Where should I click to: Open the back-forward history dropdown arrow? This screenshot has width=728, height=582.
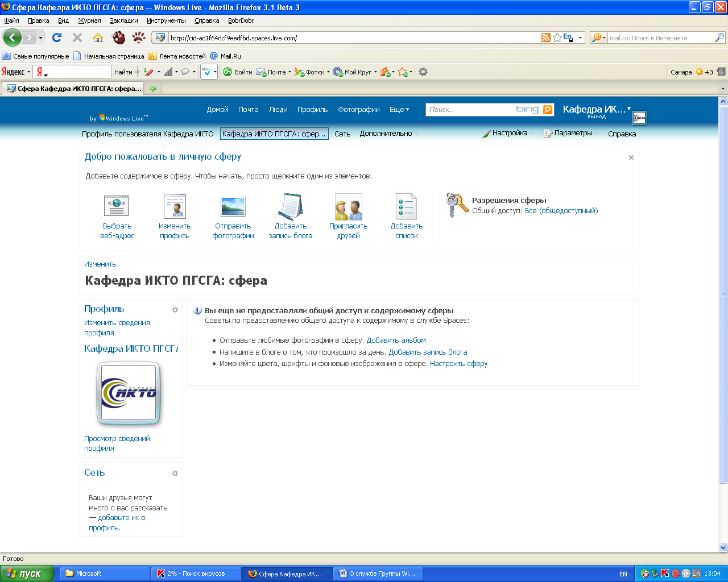tap(40, 38)
